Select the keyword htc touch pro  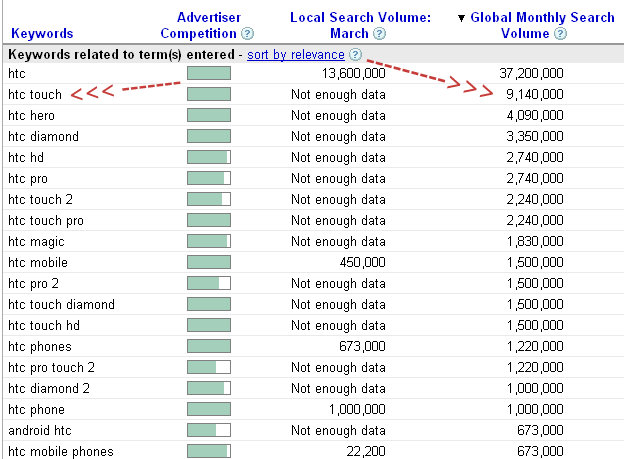coord(46,221)
